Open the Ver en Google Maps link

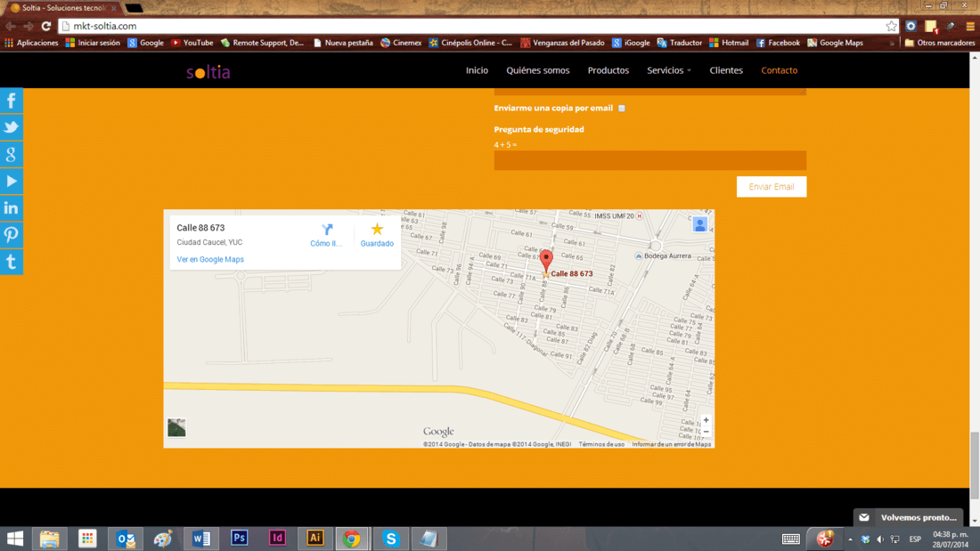point(210,259)
